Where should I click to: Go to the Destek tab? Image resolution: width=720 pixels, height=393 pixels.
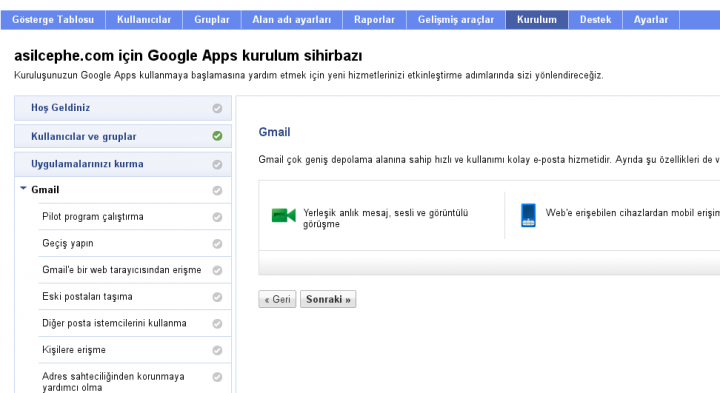tap(596, 20)
